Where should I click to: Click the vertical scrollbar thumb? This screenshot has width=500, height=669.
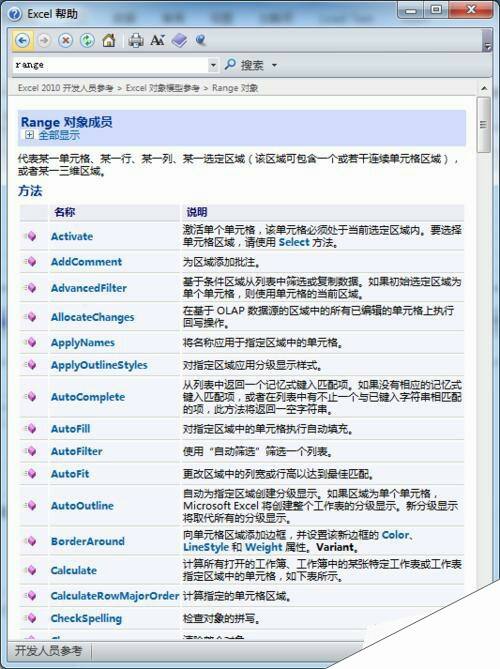(483, 125)
